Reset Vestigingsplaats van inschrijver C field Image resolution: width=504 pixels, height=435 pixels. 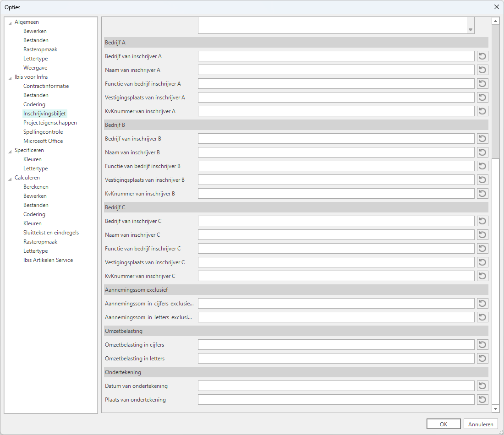pos(482,262)
